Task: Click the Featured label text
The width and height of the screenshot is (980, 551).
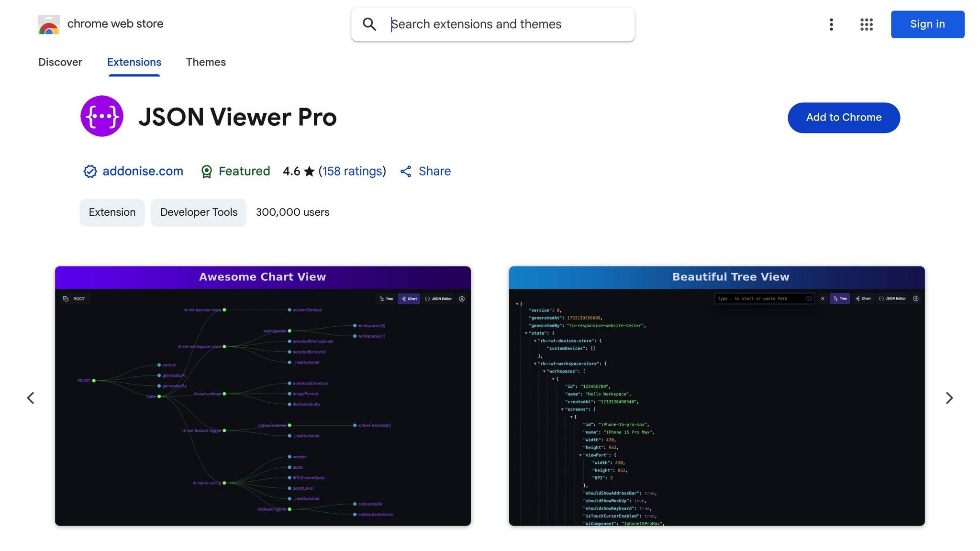Action: click(x=244, y=171)
